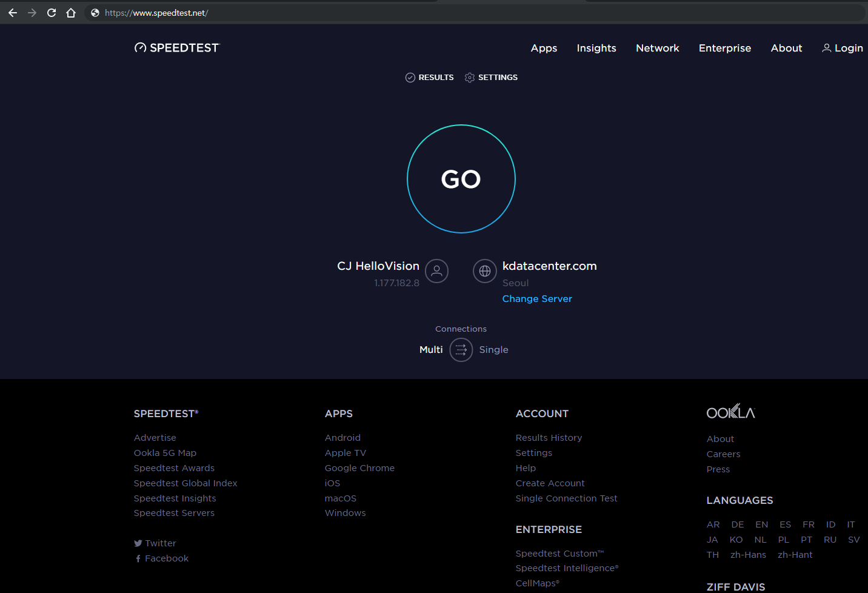Image resolution: width=868 pixels, height=593 pixels.
Task: Click the Results checkmark icon
Action: (410, 78)
